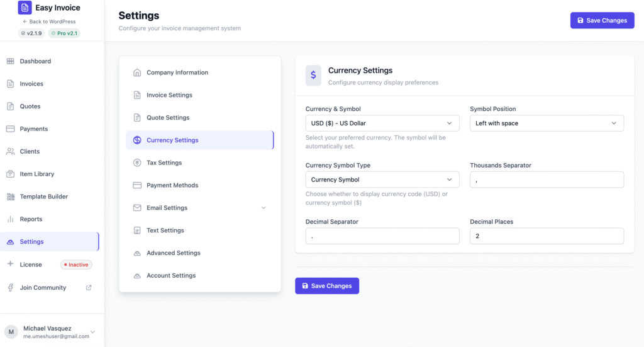Expand the Email Settings submenu chevron

pyautogui.click(x=264, y=208)
